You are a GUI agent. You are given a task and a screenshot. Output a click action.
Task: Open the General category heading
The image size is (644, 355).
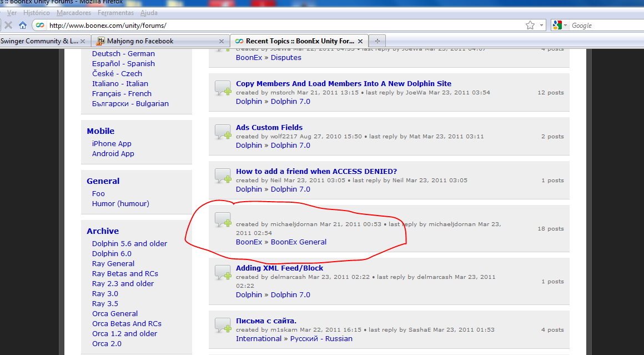(x=103, y=181)
